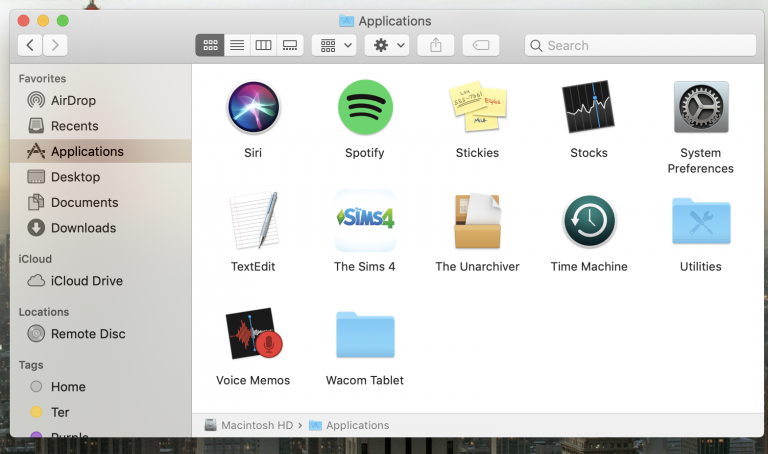Screen dimensions: 768x454
Task: Select the Voice Memos app icon
Action: [254, 334]
